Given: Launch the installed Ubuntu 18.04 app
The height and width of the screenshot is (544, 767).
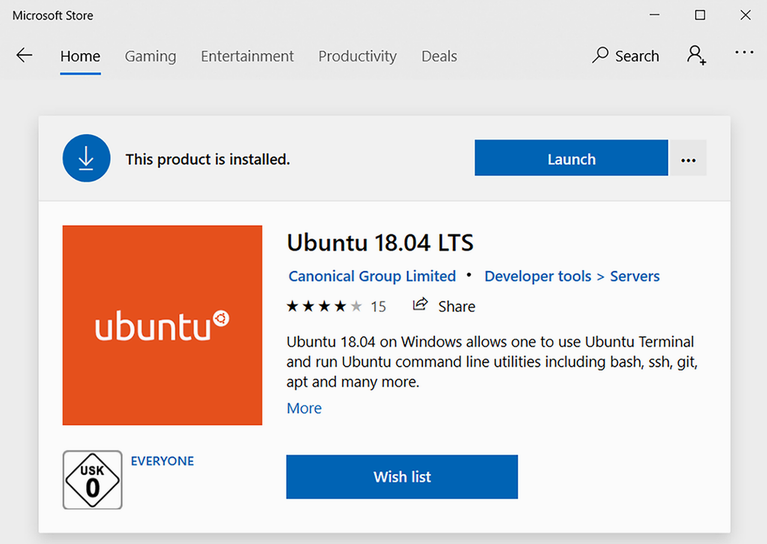Looking at the screenshot, I should [571, 159].
